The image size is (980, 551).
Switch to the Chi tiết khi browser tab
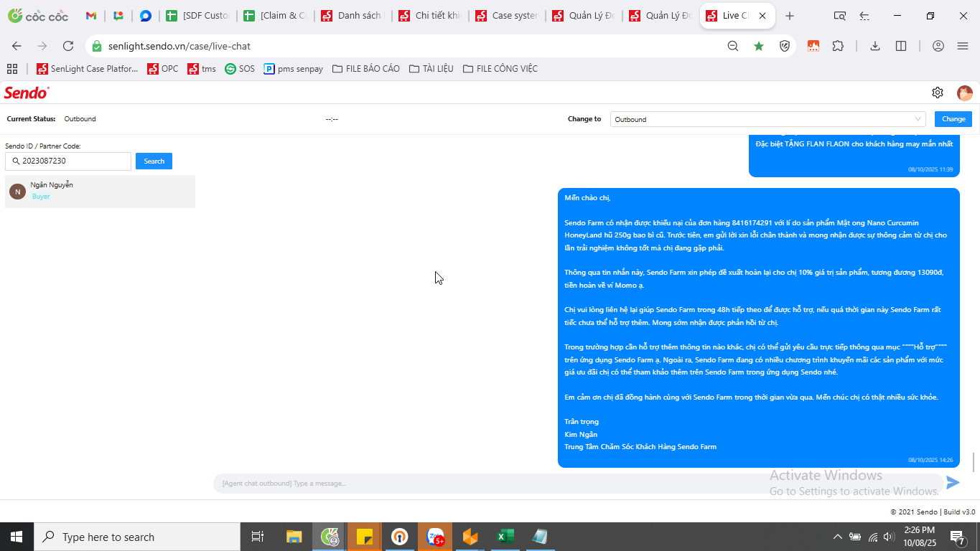click(x=429, y=16)
